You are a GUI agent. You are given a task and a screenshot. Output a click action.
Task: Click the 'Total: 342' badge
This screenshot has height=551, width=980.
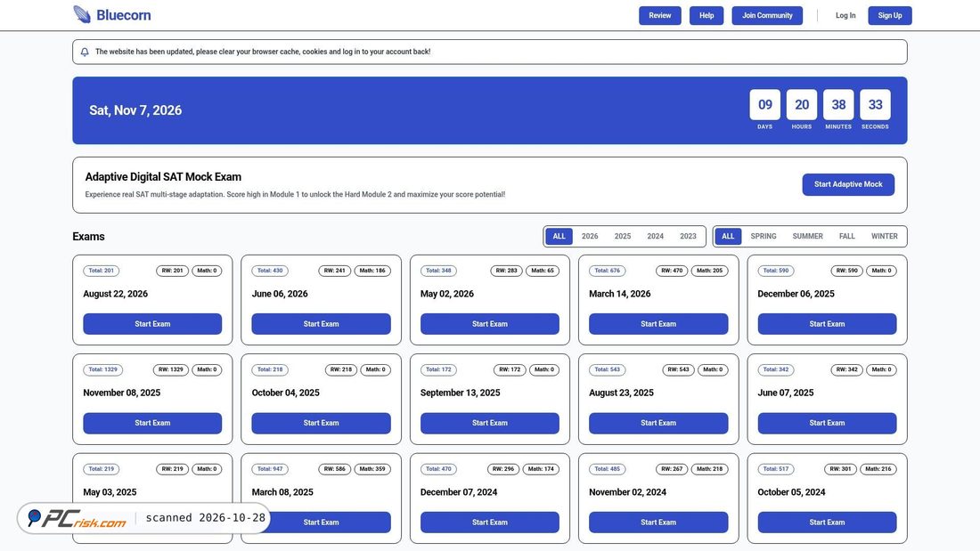coord(776,369)
